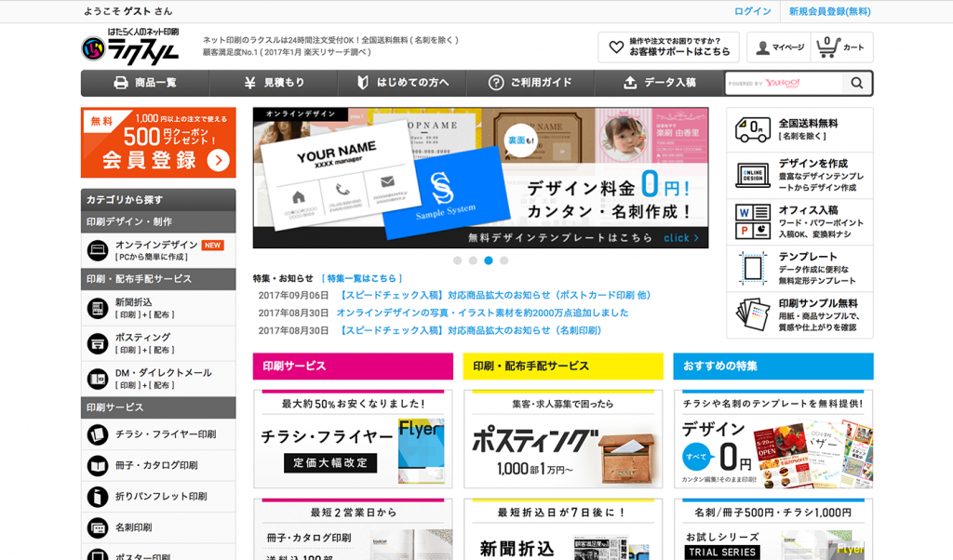Click the My Page user icon
The width and height of the screenshot is (953, 560).
tap(763, 47)
